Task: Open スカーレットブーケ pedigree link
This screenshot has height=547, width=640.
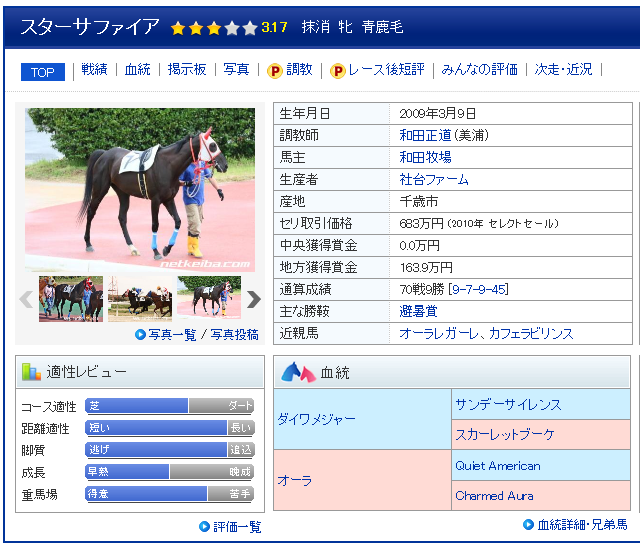Action: pyautogui.click(x=505, y=435)
